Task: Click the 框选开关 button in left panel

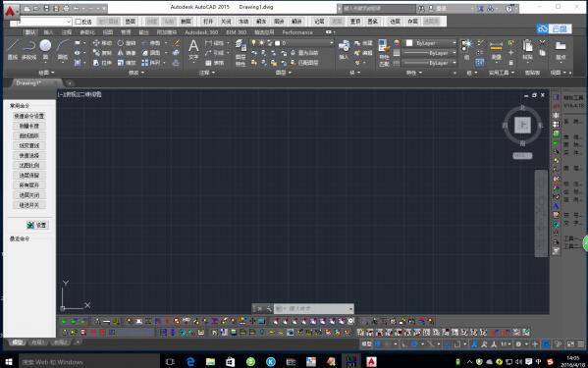Action: click(x=28, y=205)
